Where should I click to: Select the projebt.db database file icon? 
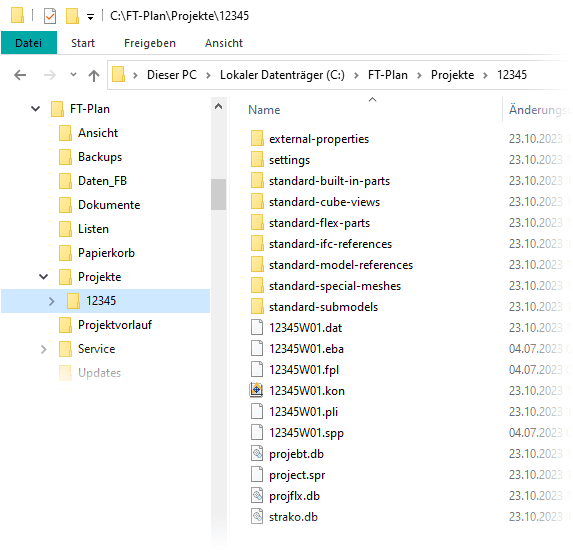click(x=257, y=454)
